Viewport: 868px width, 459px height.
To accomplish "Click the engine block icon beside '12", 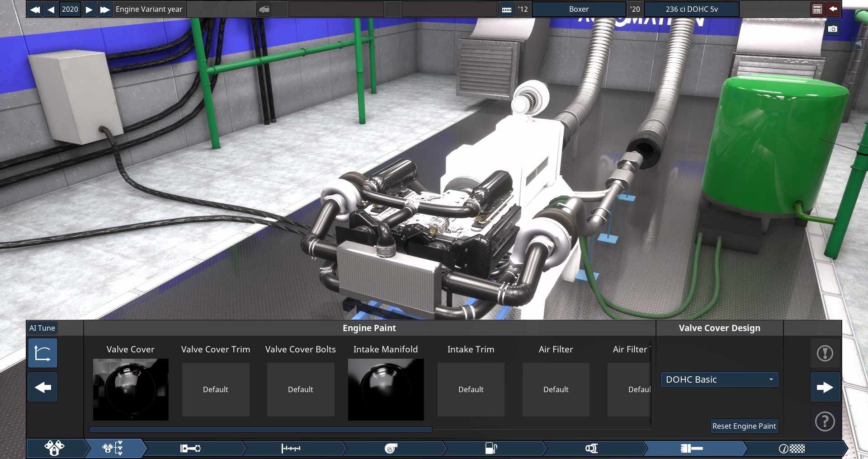I will click(507, 9).
